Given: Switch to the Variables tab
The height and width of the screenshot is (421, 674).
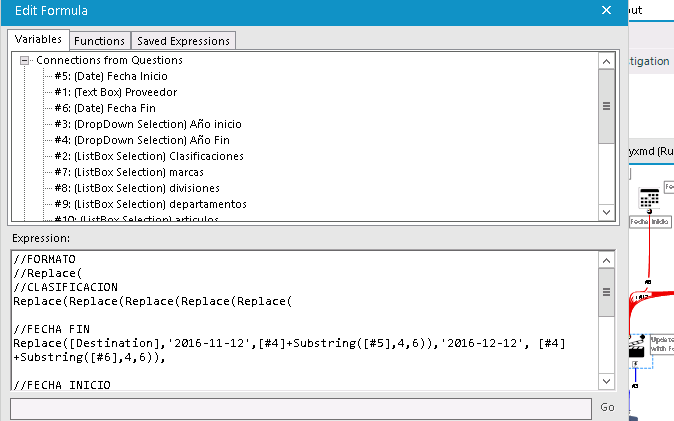Looking at the screenshot, I should (x=38, y=40).
